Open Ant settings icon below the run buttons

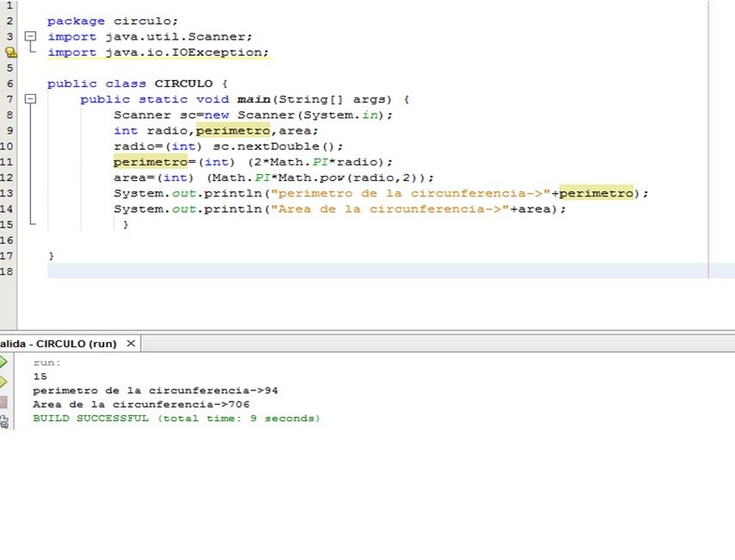tap(4, 420)
